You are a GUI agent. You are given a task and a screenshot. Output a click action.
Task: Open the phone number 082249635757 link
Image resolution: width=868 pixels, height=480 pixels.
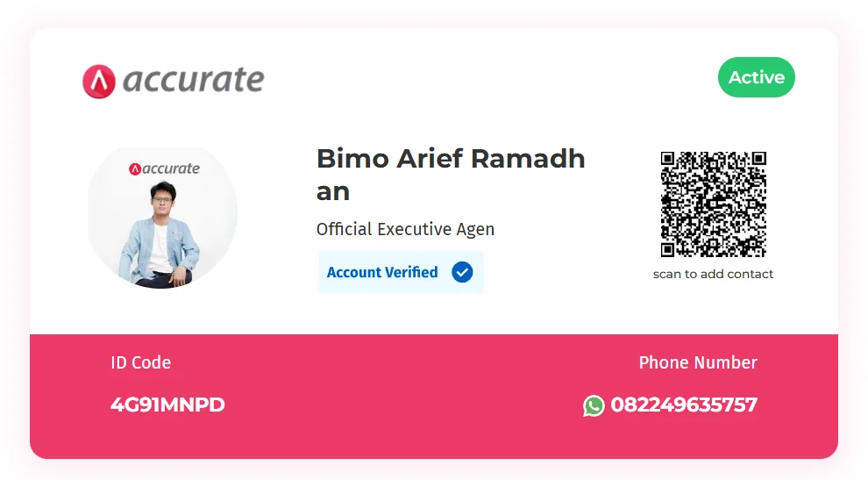(684, 405)
